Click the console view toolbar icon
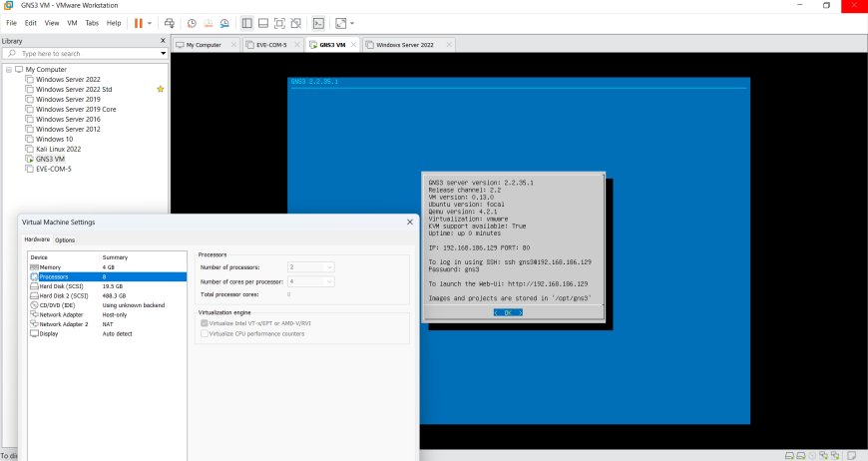 [318, 23]
